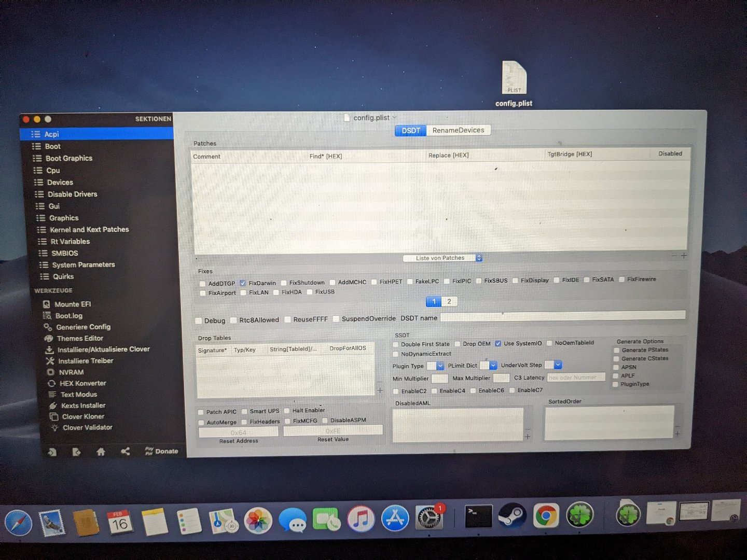Uncheck the FixDarwin checkbox
Screen dimensions: 747x560
coord(242,283)
